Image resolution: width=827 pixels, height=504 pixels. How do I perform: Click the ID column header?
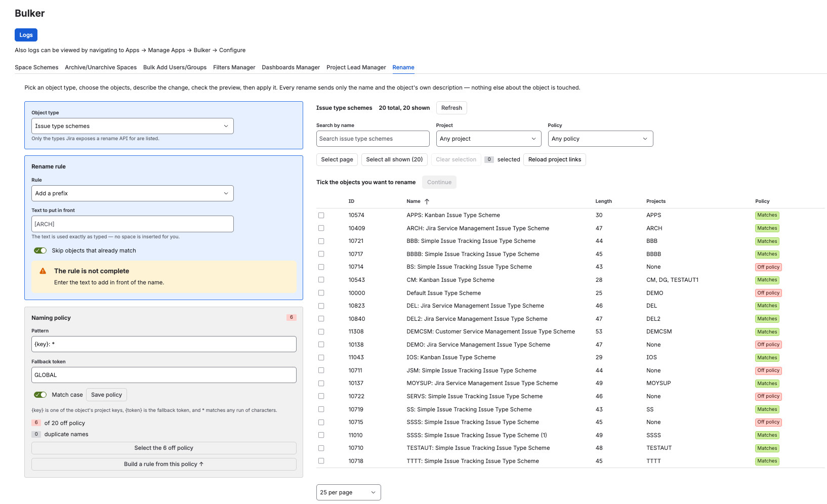point(351,201)
